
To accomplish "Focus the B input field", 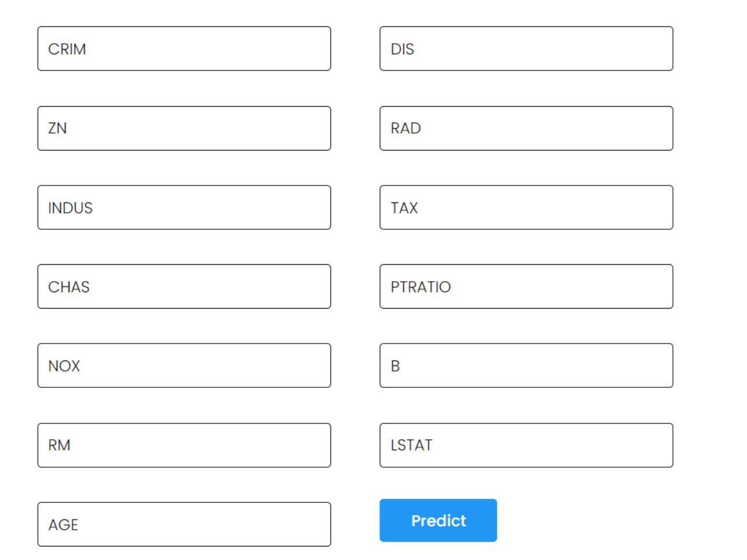I will tap(526, 366).
